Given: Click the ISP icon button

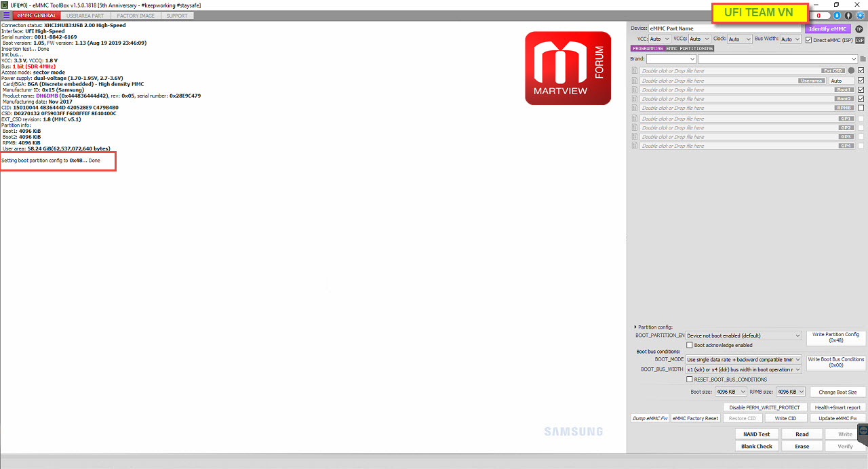Looking at the screenshot, I should point(859,40).
